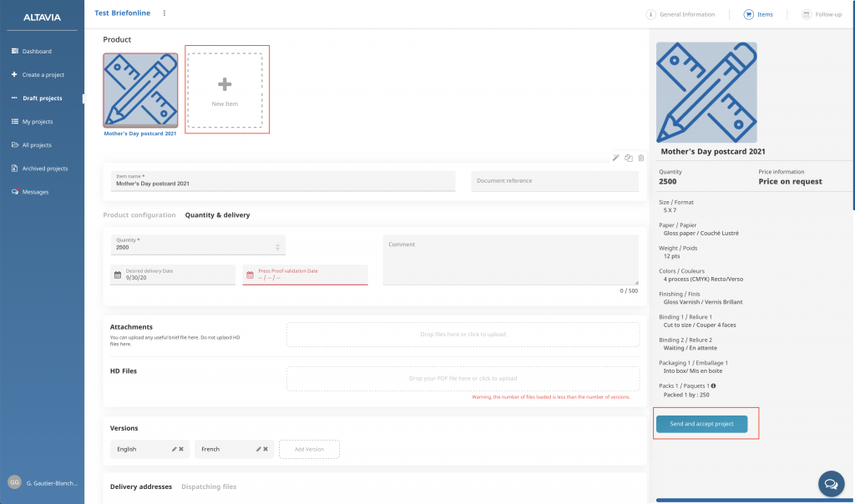Click the magic wand icon above item name
This screenshot has height=504, width=855.
(x=616, y=158)
